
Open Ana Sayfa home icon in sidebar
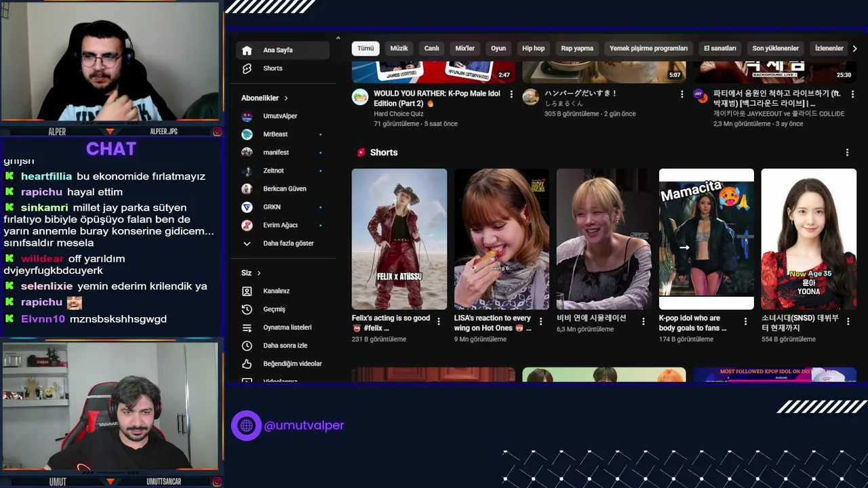click(x=247, y=50)
